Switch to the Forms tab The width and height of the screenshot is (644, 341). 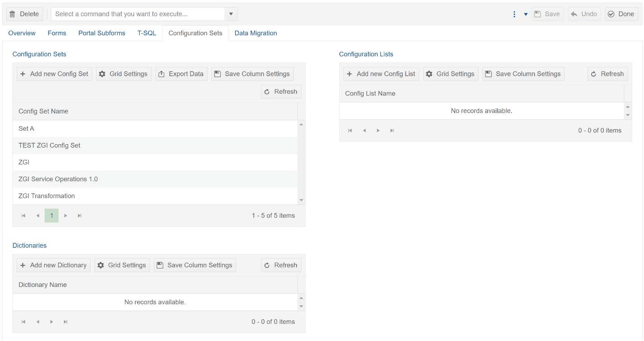coord(57,33)
